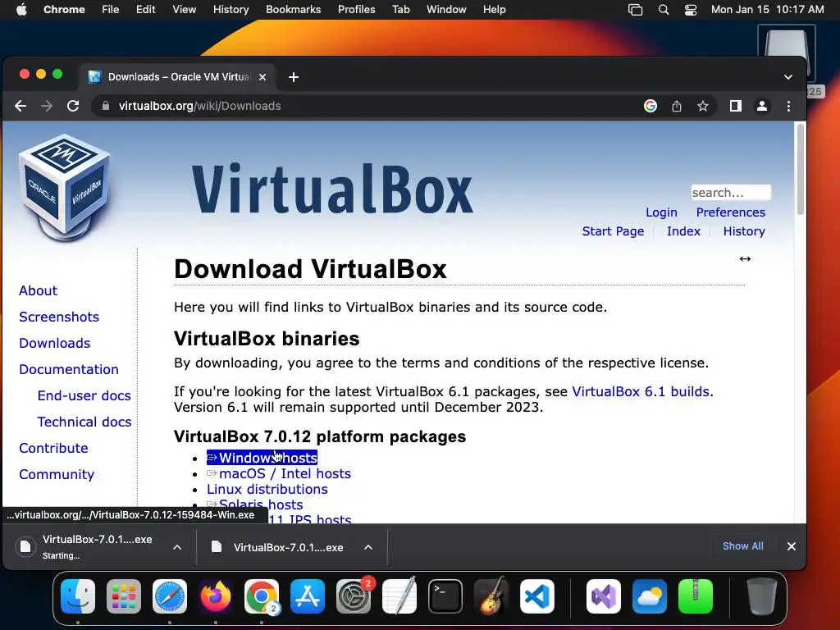Image resolution: width=840 pixels, height=630 pixels.
Task: Click the site search field
Action: pos(731,192)
